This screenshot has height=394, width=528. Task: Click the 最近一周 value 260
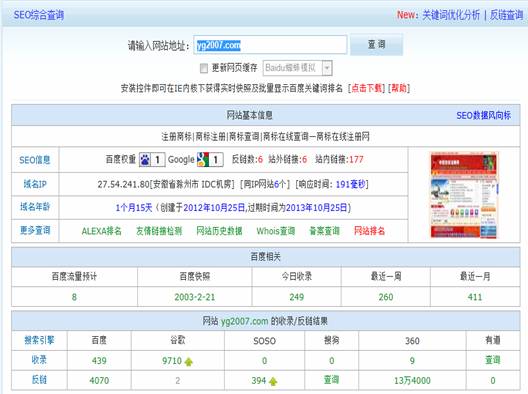(x=386, y=297)
